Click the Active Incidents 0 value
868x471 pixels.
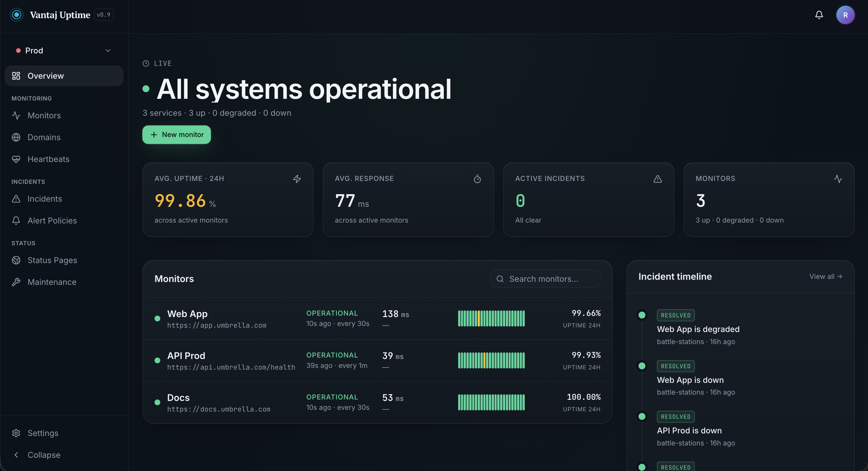pos(520,201)
